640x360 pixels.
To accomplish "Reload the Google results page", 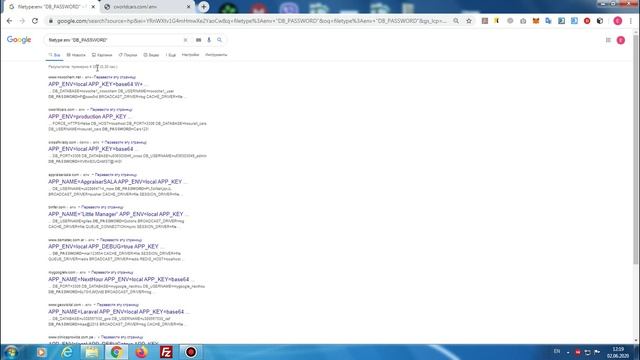I will point(35,21).
